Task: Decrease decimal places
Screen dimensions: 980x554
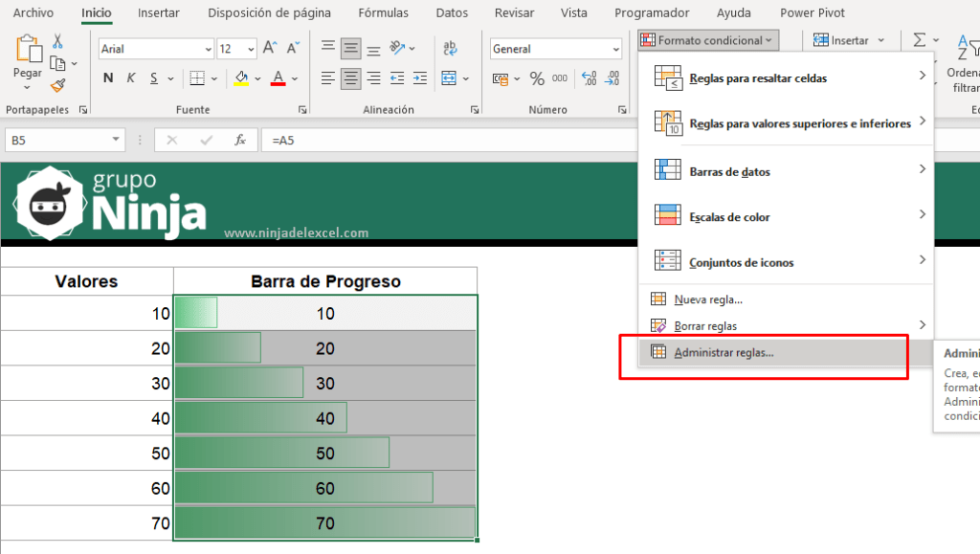Action: click(612, 78)
